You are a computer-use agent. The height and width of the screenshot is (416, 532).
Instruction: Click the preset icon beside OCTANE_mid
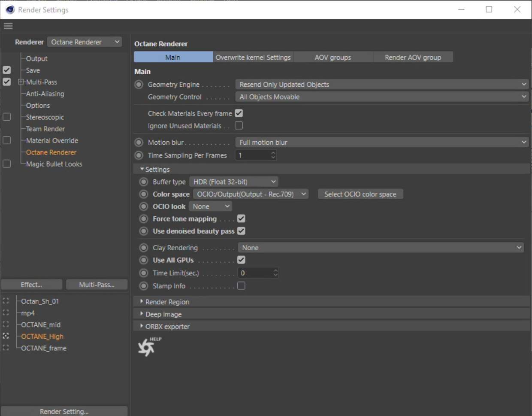coord(6,324)
